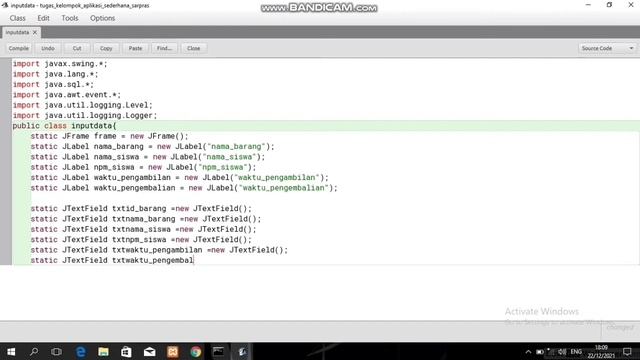Click the 'changed' status indicator
Image resolution: width=640 pixels, height=360 pixels.
coord(620,327)
